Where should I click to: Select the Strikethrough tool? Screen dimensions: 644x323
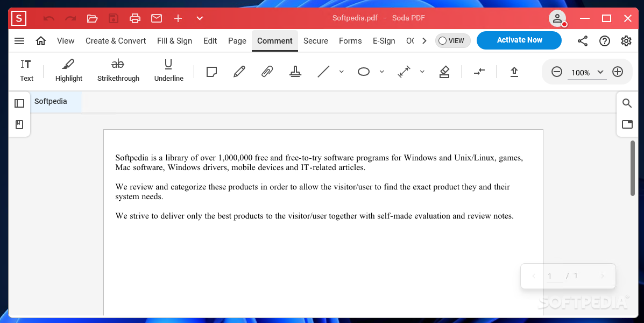[x=118, y=71]
